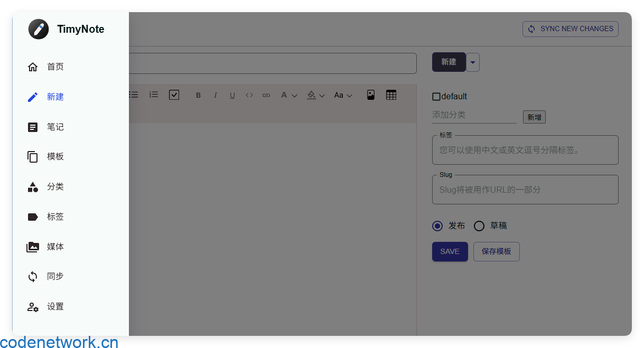The width and height of the screenshot is (644, 348).
Task: Select the 发布 radio option
Action: point(437,226)
